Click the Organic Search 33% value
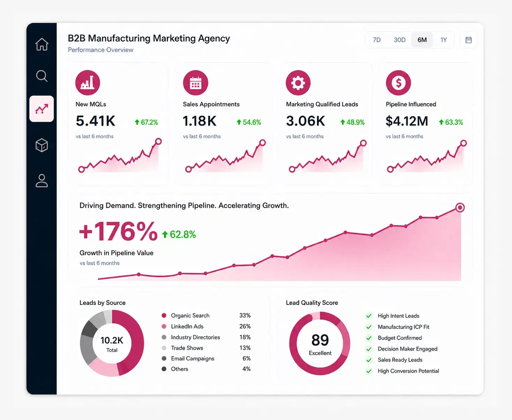 pyautogui.click(x=245, y=315)
